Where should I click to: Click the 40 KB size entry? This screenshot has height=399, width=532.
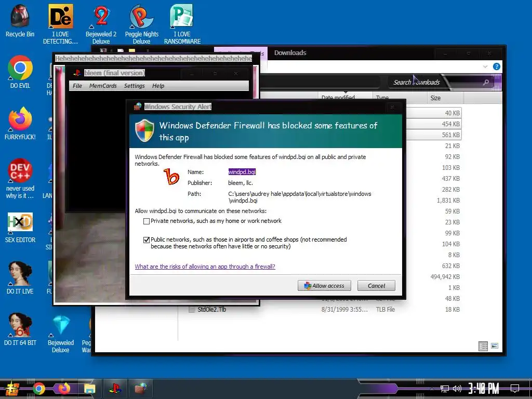453,113
